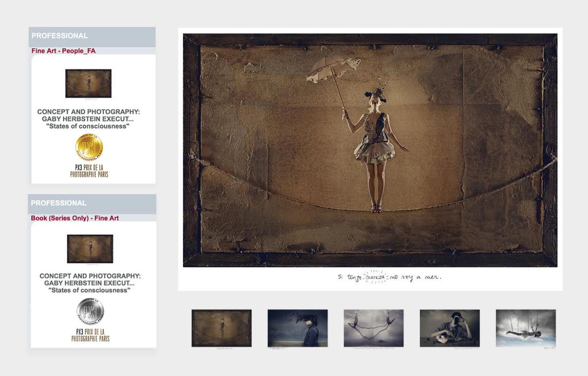Click the PROFESSIONAL header of the bottom card
The height and width of the screenshot is (376, 588).
tap(59, 203)
